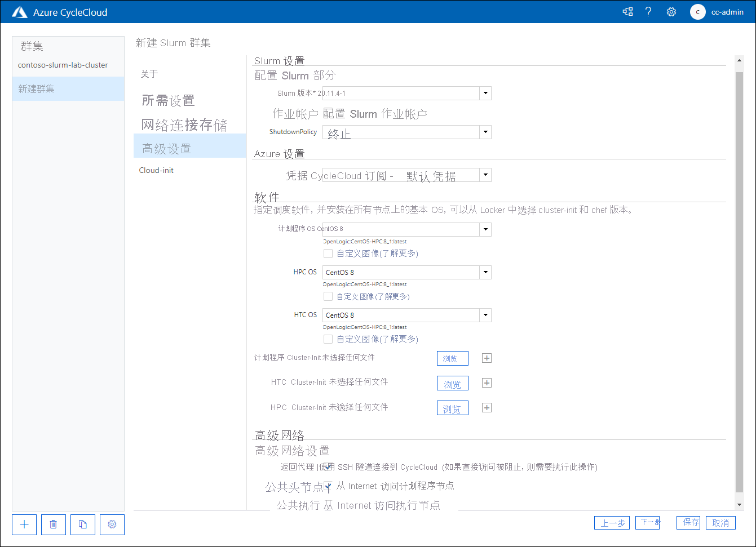Screen dimensions: 756x547
Task: Copy cluster using duplicate icon
Action: 83,524
